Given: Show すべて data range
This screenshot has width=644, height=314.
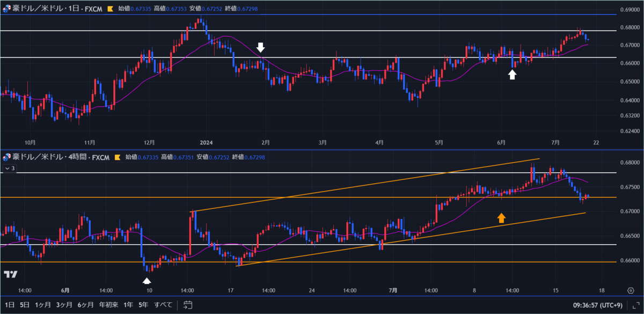Looking at the screenshot, I should [163, 305].
